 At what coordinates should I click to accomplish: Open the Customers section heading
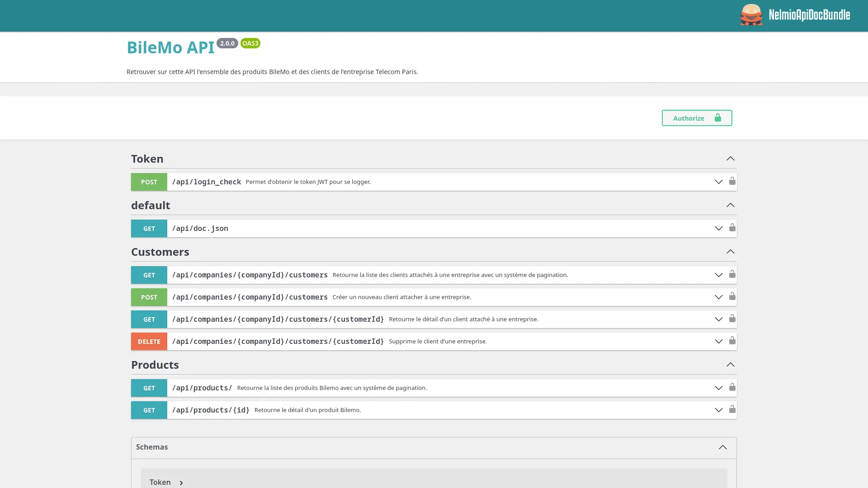click(x=160, y=252)
